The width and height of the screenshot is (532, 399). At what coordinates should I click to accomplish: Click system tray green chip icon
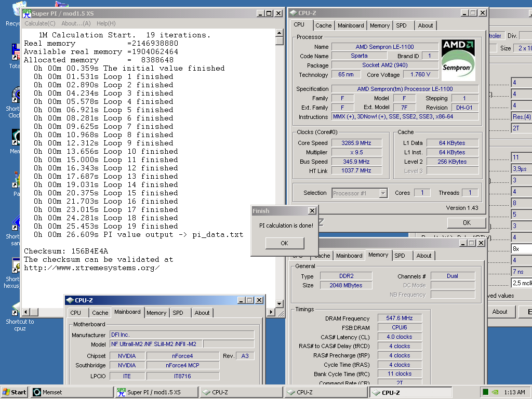tap(486, 392)
